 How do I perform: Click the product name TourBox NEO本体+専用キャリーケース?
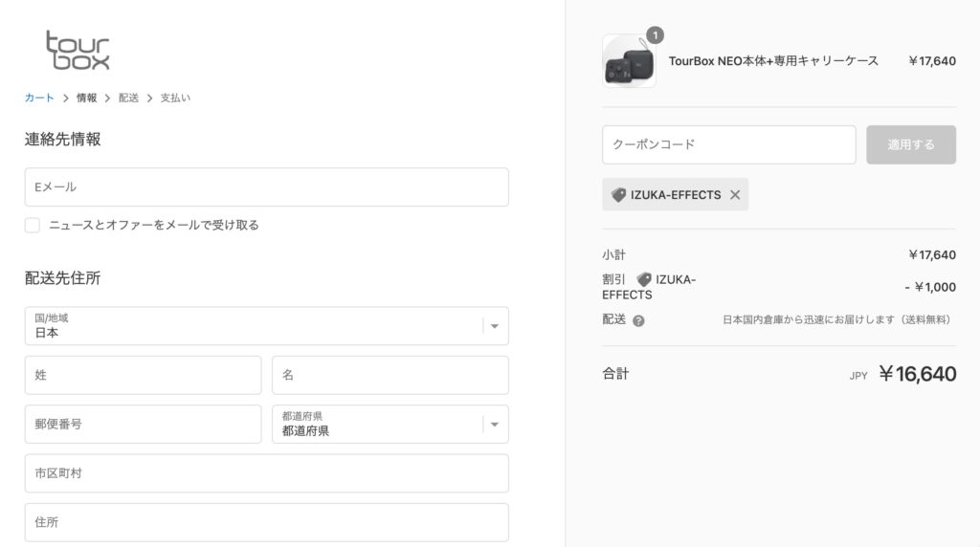pos(773,61)
